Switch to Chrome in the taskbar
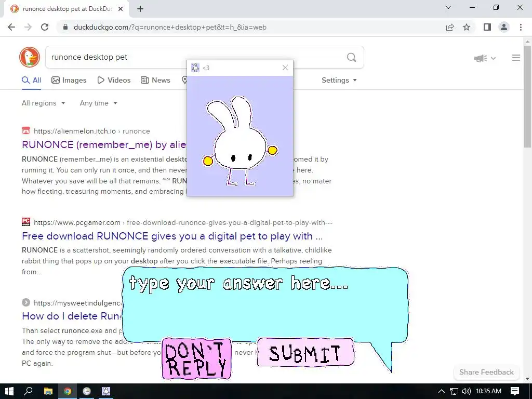Image resolution: width=532 pixels, height=399 pixels. tap(68, 391)
